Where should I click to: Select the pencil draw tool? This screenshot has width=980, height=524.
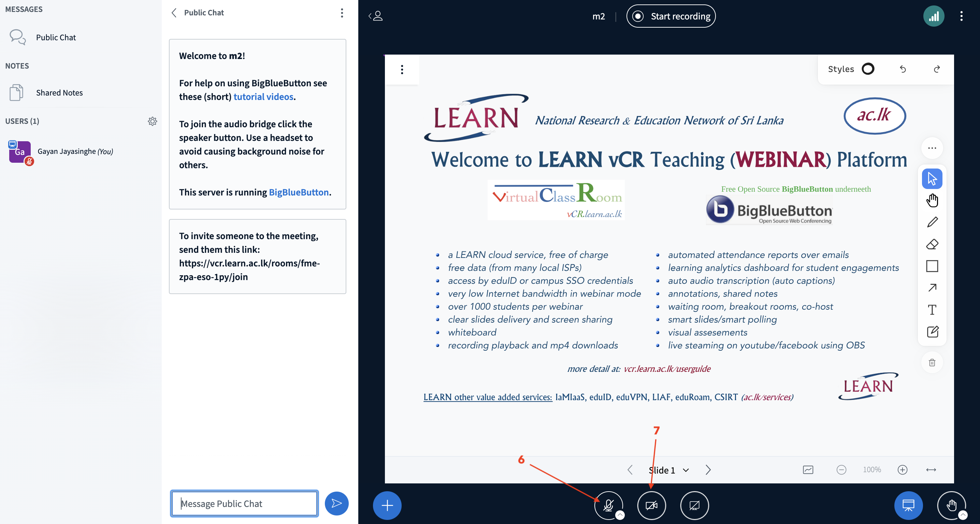[932, 222]
